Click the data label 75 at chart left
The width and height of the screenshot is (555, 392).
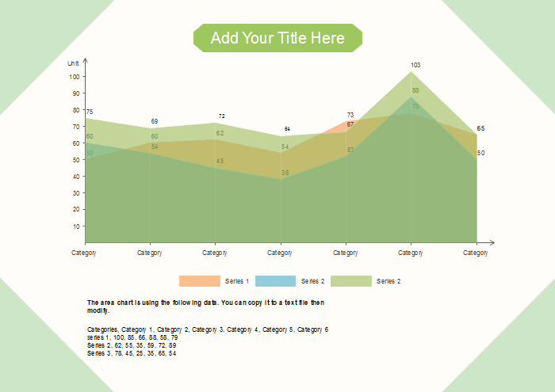coord(90,112)
